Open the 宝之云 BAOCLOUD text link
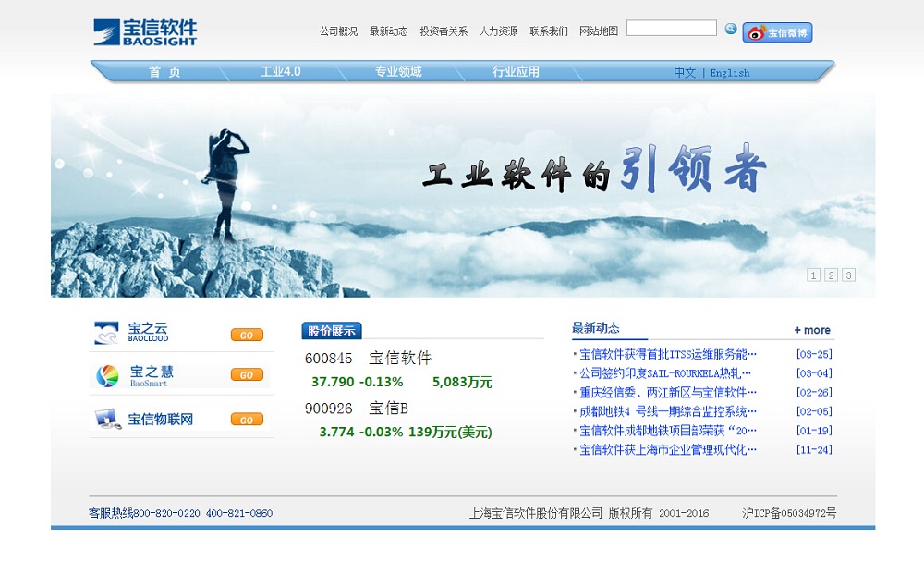This screenshot has width=924, height=586. pyautogui.click(x=148, y=333)
